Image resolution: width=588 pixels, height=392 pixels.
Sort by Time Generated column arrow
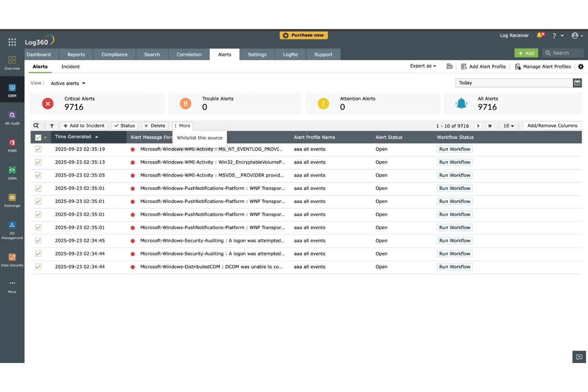coord(97,137)
